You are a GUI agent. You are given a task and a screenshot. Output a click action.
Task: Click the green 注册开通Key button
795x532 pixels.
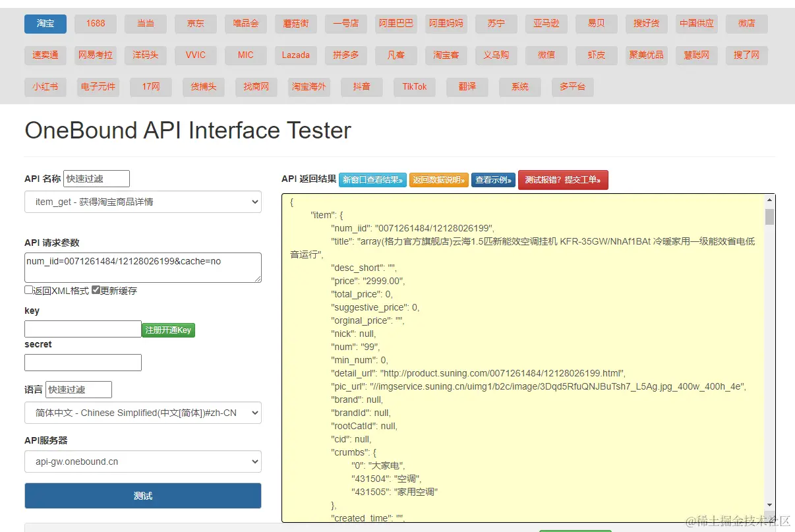[x=168, y=330]
